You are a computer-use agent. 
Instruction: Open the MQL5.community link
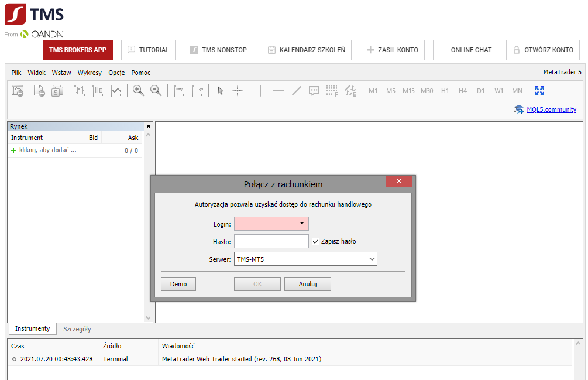551,109
